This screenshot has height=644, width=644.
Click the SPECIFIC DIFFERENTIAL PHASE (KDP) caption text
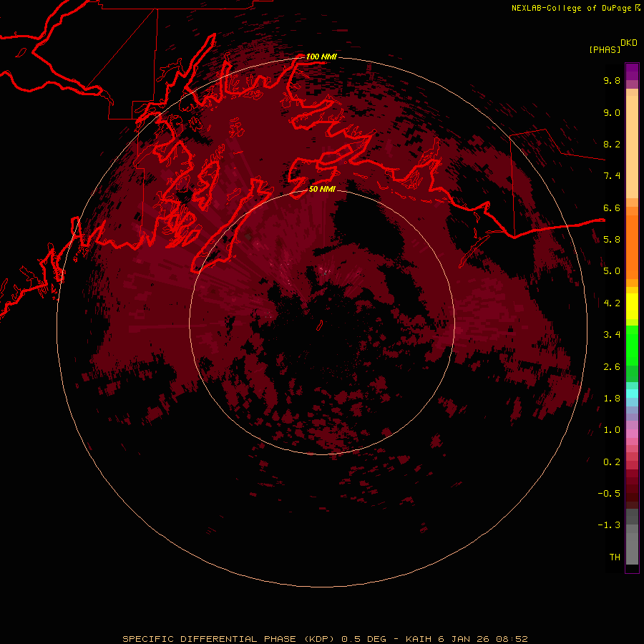230,639
